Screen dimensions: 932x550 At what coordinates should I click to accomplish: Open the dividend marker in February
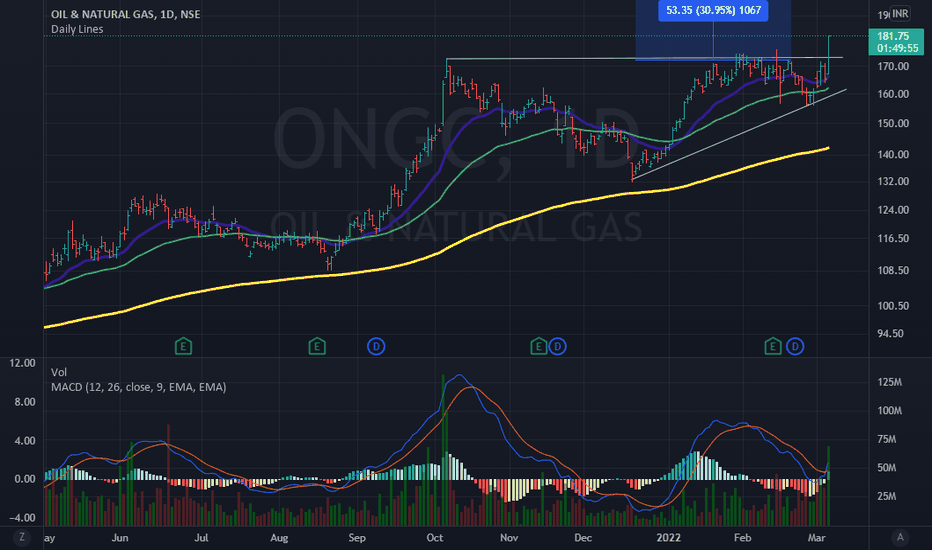(795, 346)
